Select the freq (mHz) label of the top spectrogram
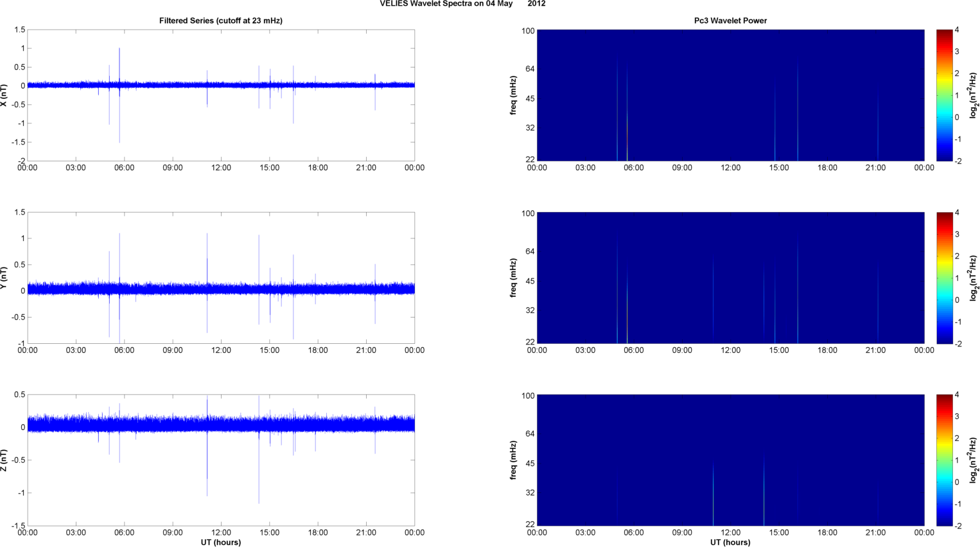 click(x=514, y=95)
